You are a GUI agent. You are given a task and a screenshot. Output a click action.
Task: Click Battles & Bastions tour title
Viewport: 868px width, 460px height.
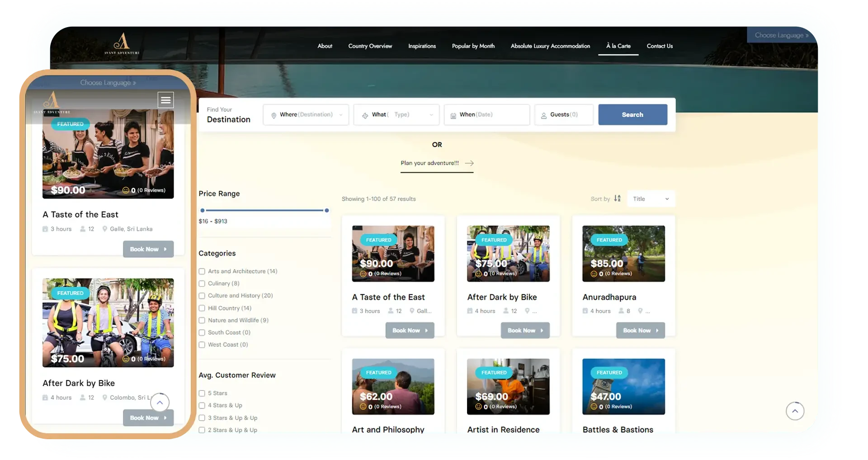coord(618,430)
